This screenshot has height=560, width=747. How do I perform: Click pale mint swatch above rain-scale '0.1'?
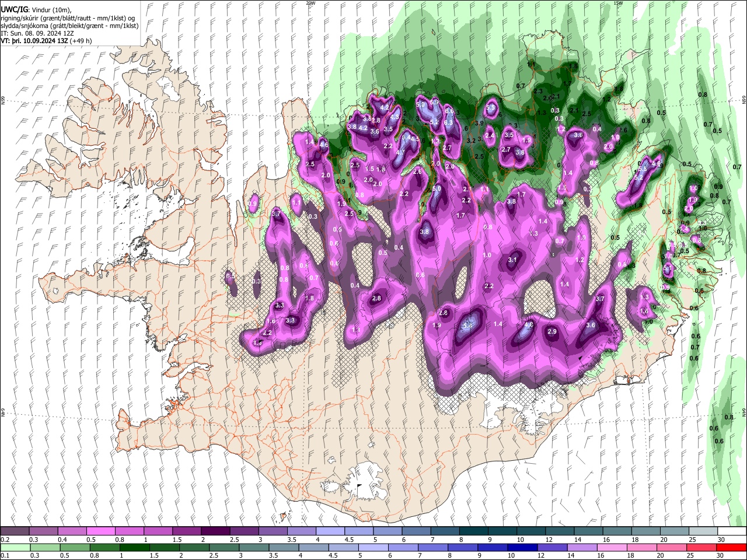[15, 548]
